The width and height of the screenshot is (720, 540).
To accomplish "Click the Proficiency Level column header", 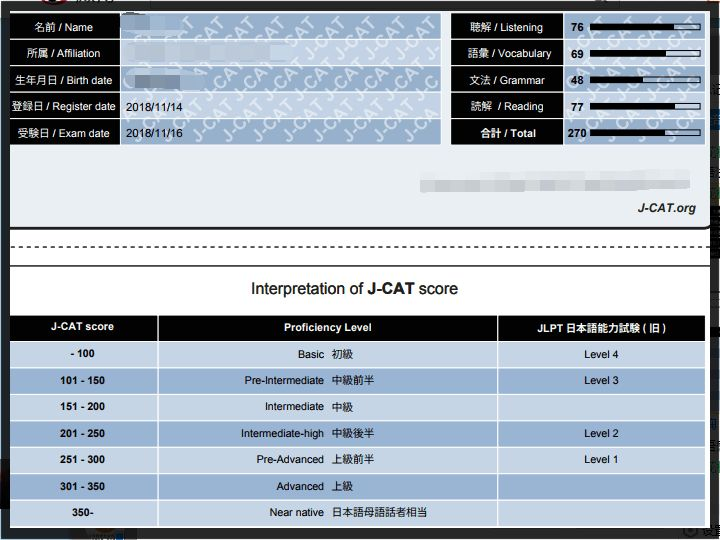I will tap(327, 327).
